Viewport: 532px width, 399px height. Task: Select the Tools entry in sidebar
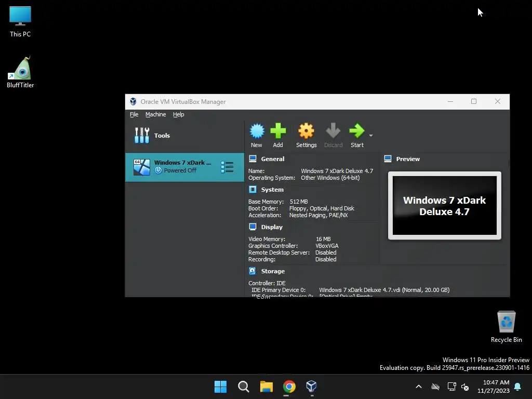(184, 136)
